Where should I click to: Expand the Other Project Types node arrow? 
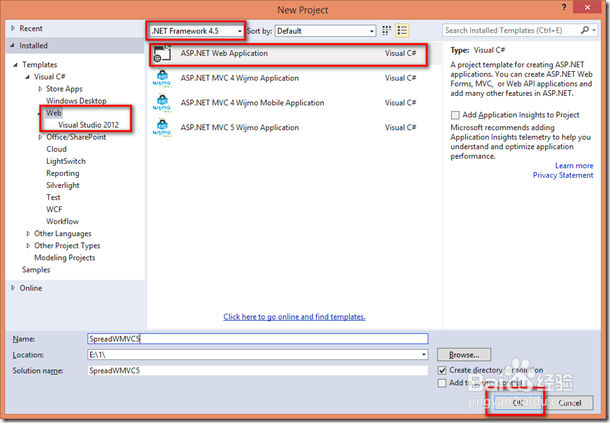(28, 246)
